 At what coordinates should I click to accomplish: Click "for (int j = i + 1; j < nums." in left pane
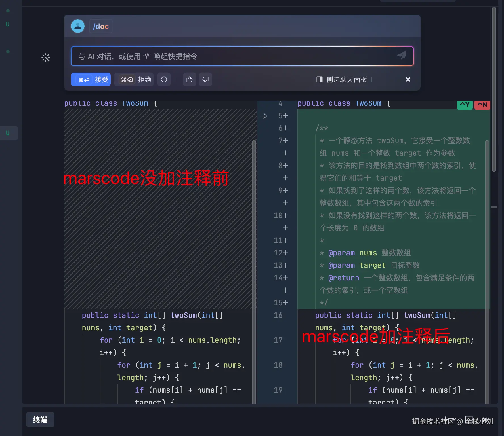[x=181, y=365]
